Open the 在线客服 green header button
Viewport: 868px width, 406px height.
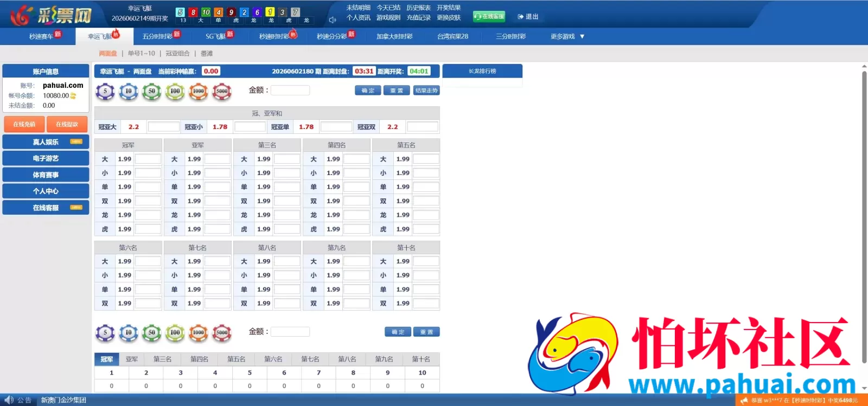(489, 16)
